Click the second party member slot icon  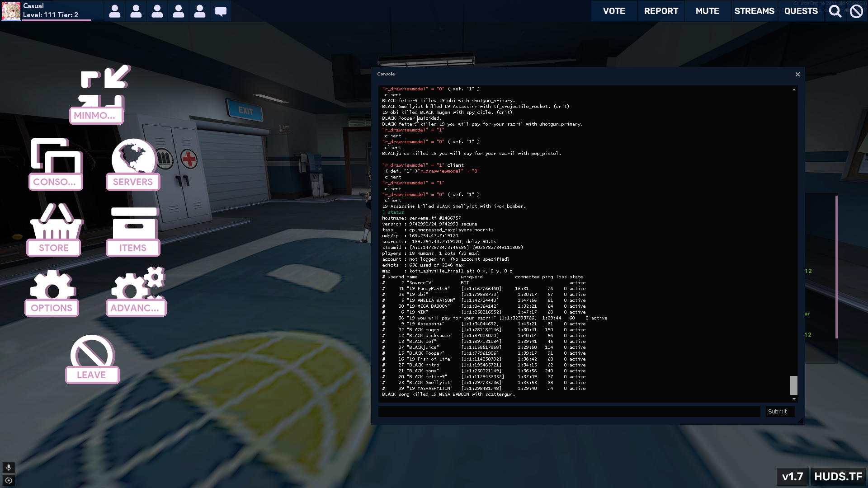click(x=136, y=11)
